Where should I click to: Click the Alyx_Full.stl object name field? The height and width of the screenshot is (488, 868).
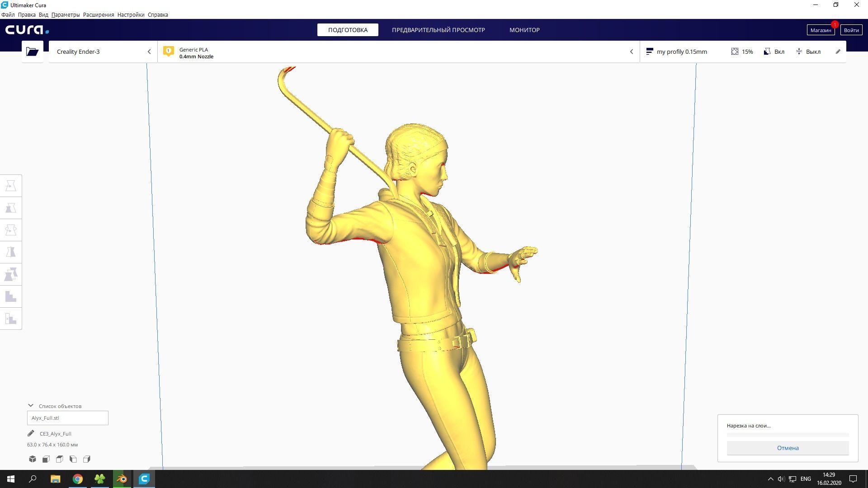click(x=68, y=418)
